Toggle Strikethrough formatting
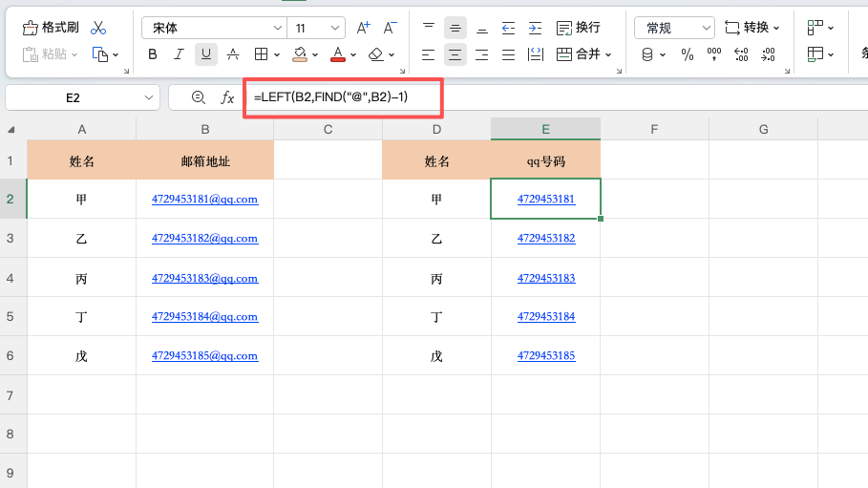 (x=233, y=54)
